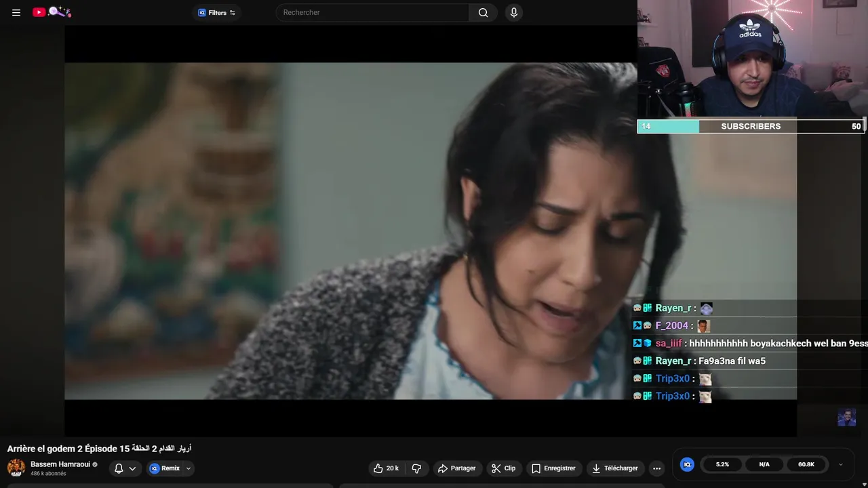
Task: Select the 60.8K vidIQ stat
Action: pos(806,464)
